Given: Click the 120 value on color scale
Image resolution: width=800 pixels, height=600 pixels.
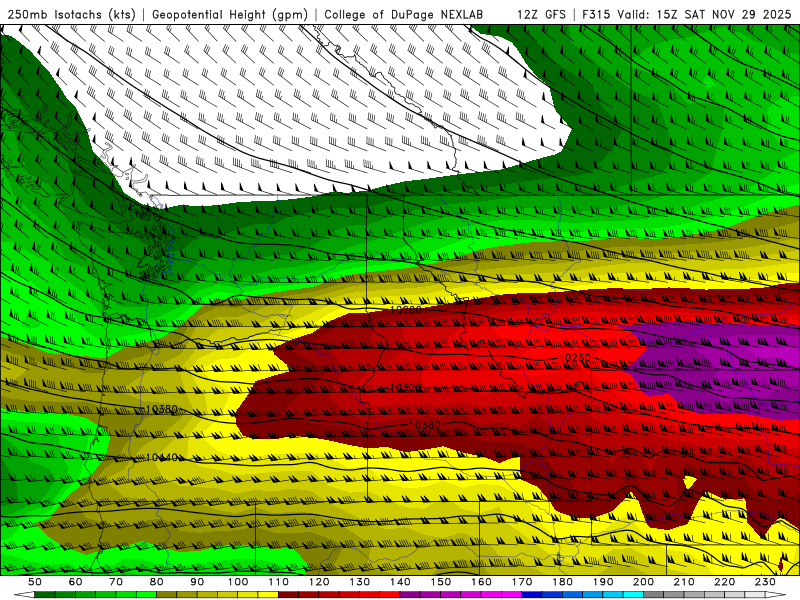Looking at the screenshot, I should 319,582.
